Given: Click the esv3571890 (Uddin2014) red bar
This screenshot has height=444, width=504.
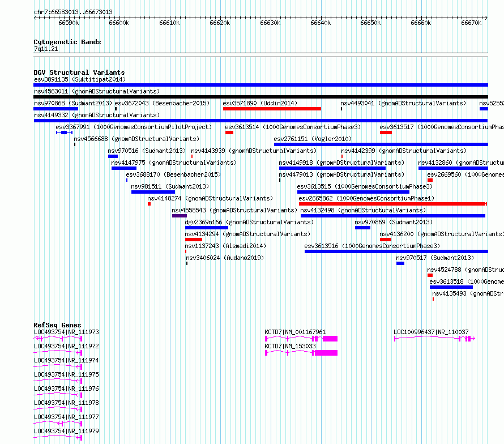Looking at the screenshot, I should (272, 109).
